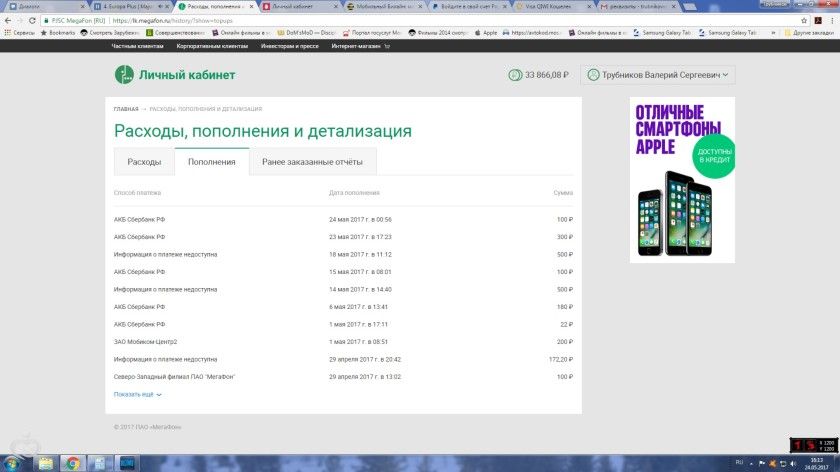Screen dimensions: 840x472
Task: Click the MegaFon logo icon
Action: coord(123,74)
